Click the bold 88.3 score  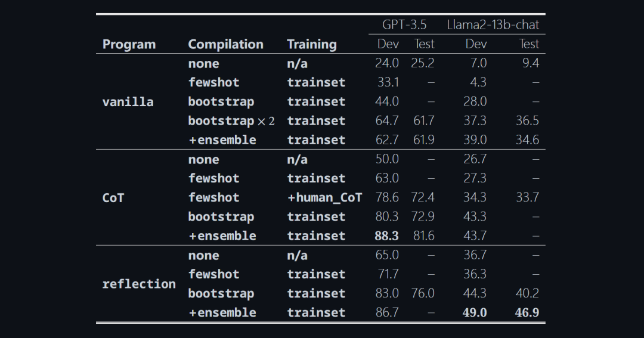(x=386, y=235)
